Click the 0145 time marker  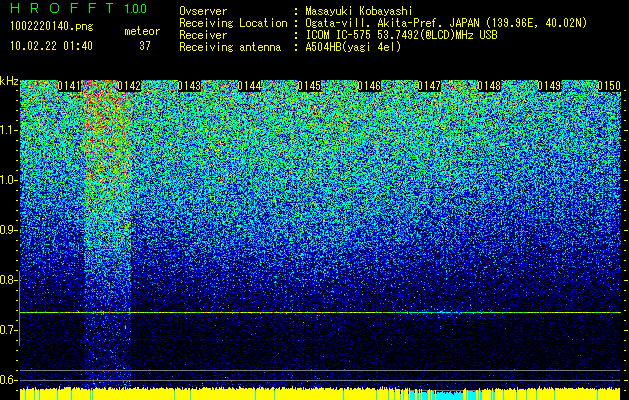click(309, 86)
